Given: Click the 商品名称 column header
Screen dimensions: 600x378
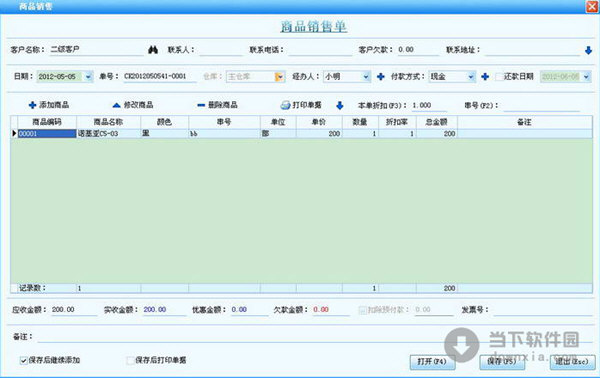Looking at the screenshot, I should tap(109, 122).
